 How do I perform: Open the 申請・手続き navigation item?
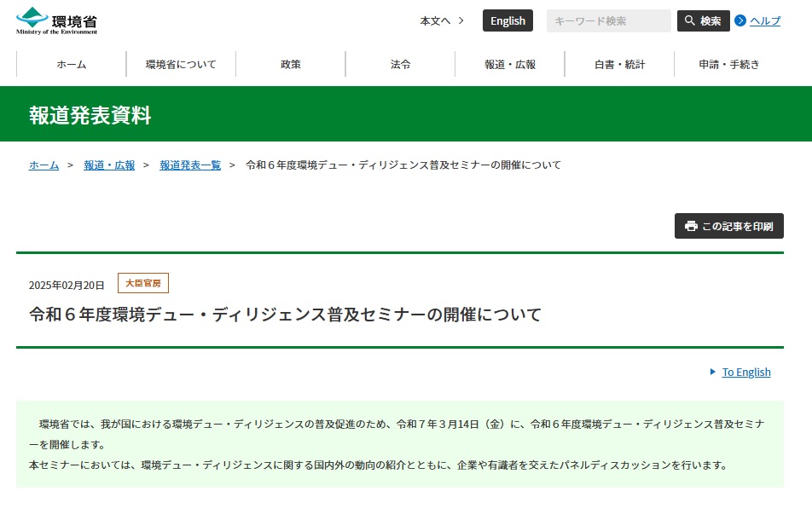point(729,64)
